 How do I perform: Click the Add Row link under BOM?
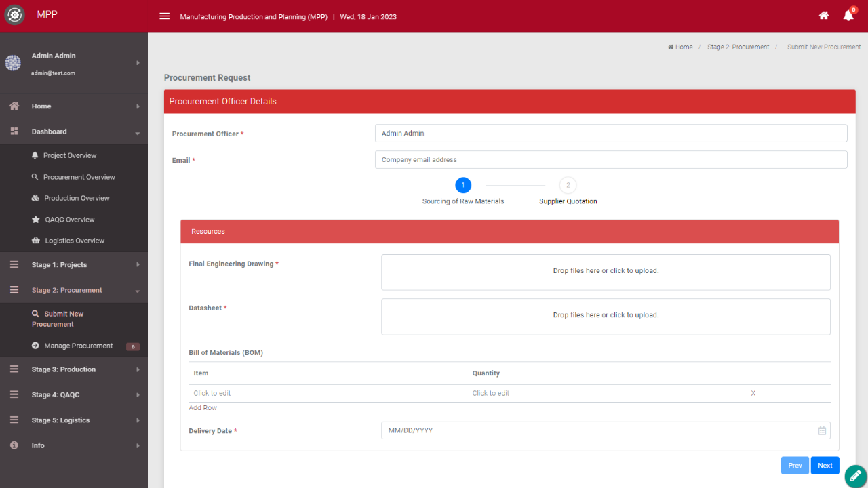click(202, 407)
